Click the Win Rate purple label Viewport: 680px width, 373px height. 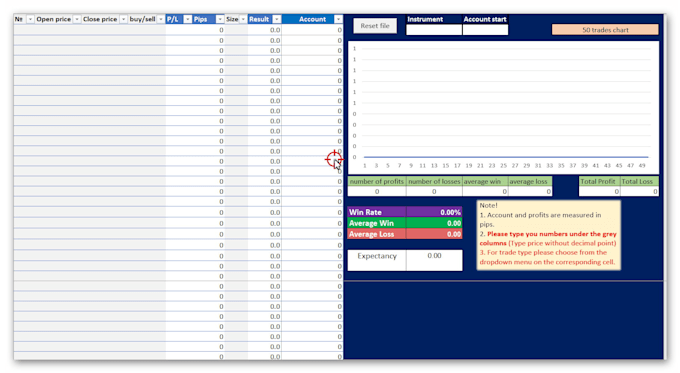[377, 212]
